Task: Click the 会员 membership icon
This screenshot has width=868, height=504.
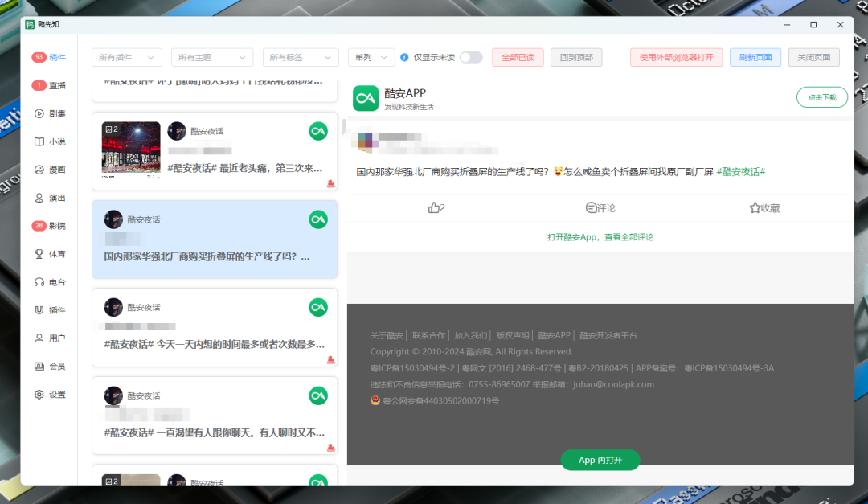Action: [39, 366]
